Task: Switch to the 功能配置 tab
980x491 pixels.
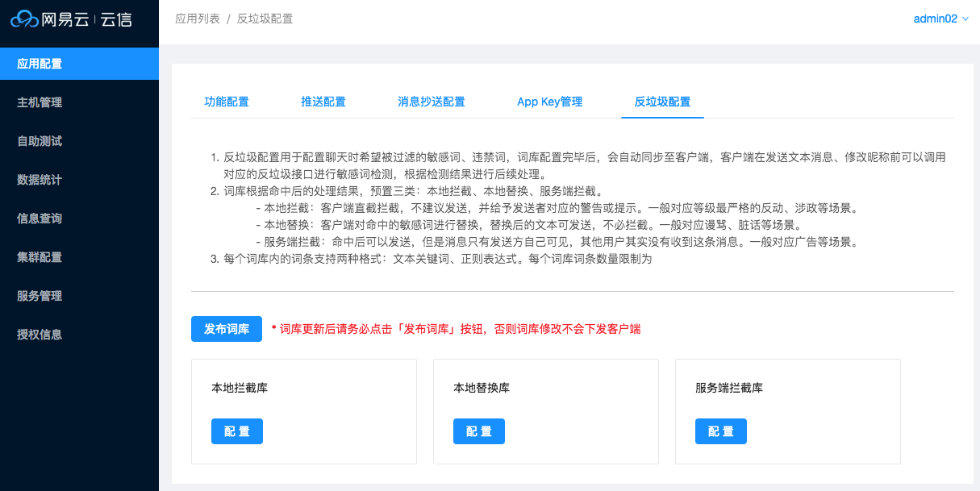Action: (227, 102)
